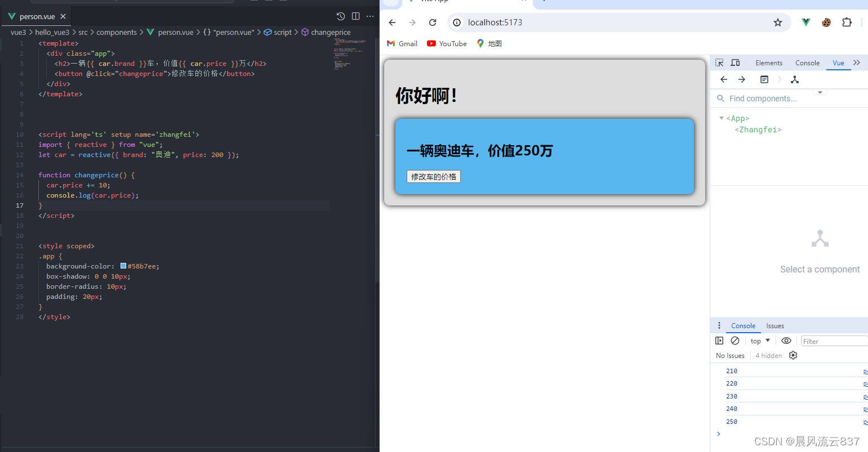Open the Extensions puzzle icon
The width and height of the screenshot is (868, 452).
click(847, 23)
